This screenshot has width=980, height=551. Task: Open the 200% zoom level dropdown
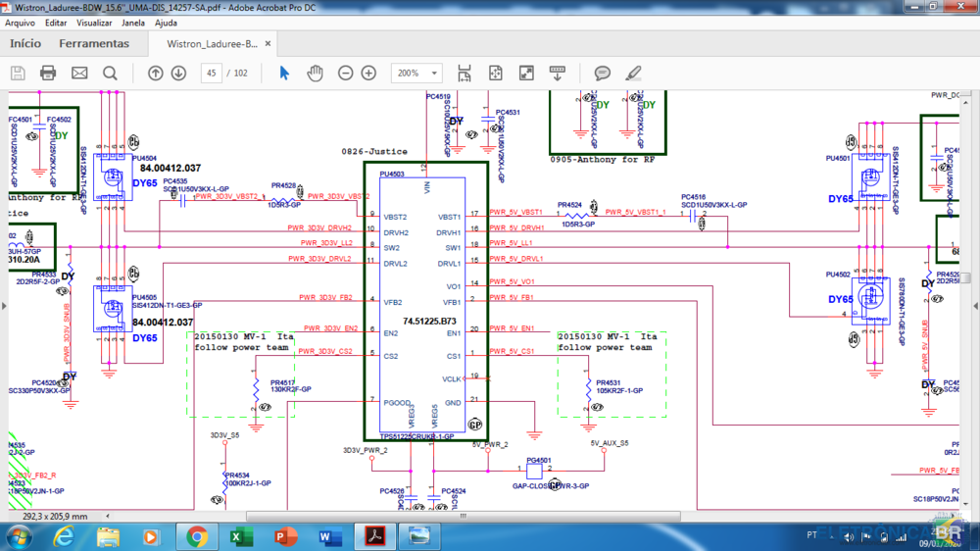click(434, 74)
